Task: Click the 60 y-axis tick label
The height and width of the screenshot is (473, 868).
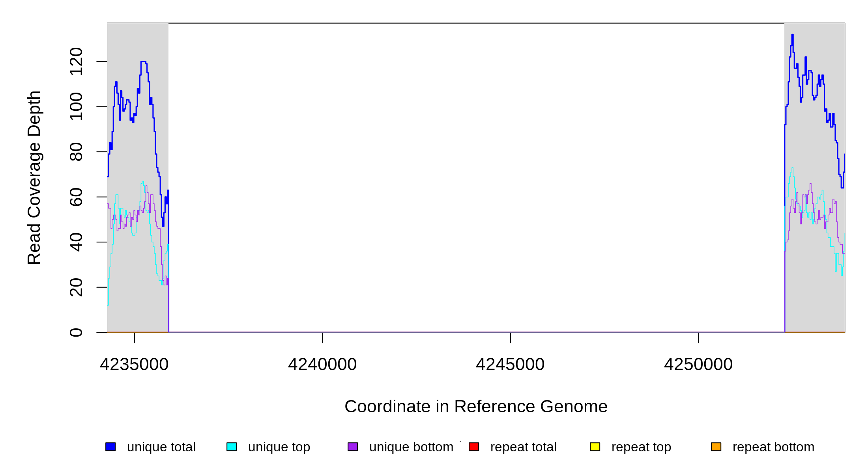Action: click(x=76, y=197)
